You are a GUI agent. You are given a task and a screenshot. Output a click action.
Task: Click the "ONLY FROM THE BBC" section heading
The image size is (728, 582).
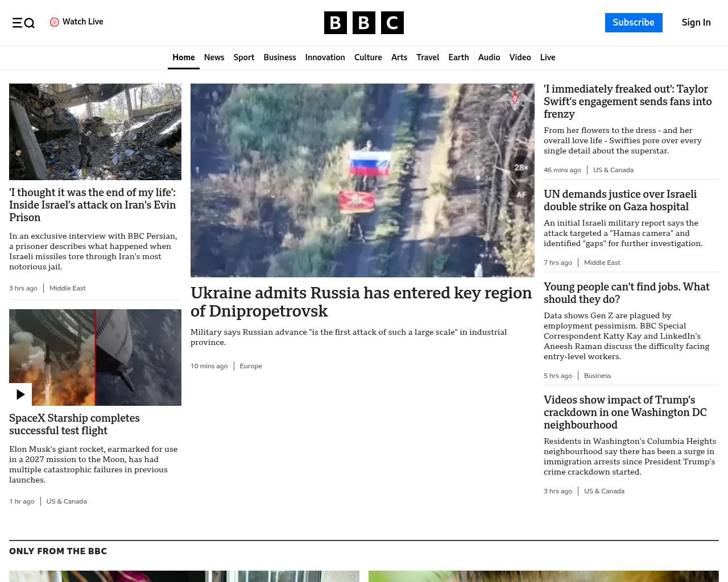click(58, 551)
